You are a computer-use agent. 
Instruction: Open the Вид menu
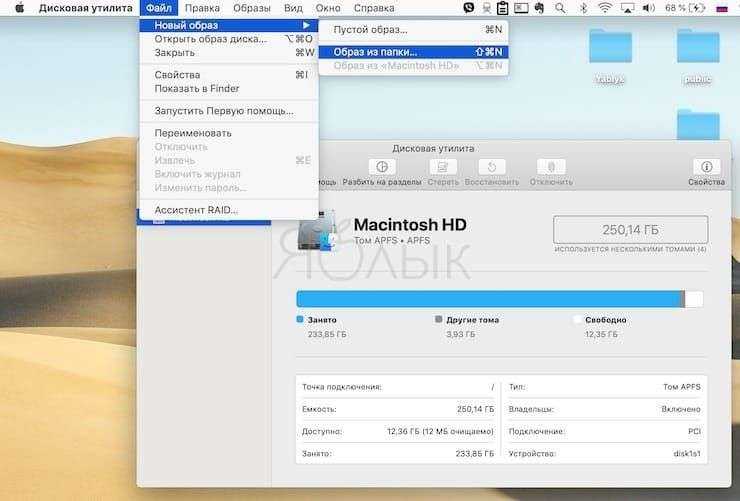(x=293, y=8)
